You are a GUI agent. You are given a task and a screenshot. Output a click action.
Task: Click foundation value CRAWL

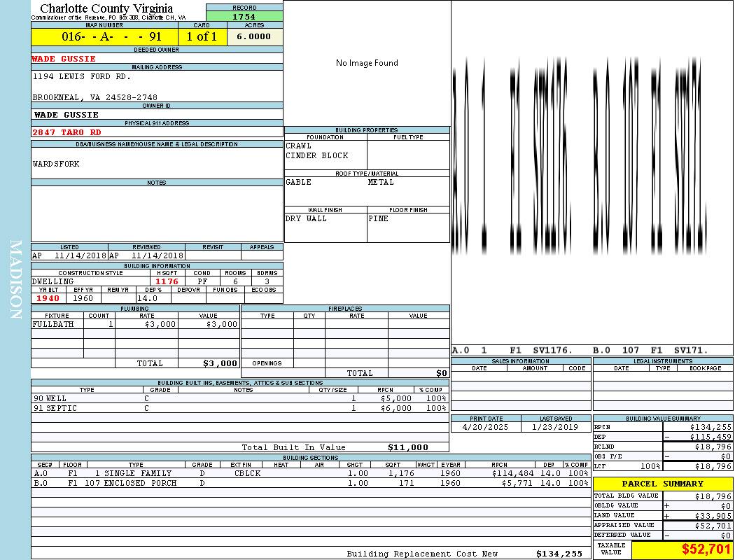click(299, 146)
